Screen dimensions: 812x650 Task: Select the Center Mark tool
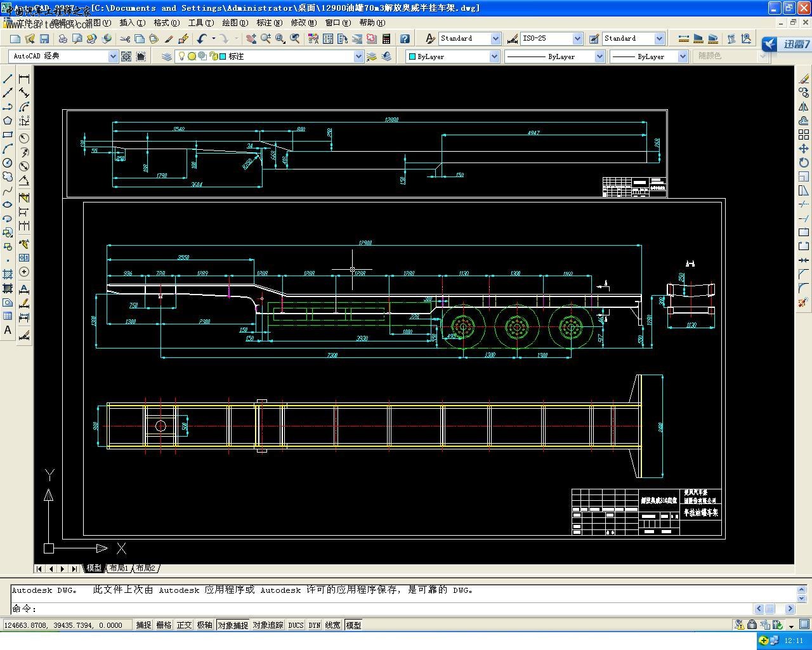(x=24, y=272)
